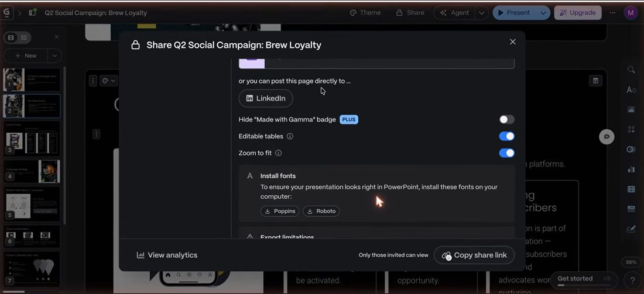The height and width of the screenshot is (294, 644).
Task: Toggle the sidebar panel icon beside title
Action: [x=32, y=13]
